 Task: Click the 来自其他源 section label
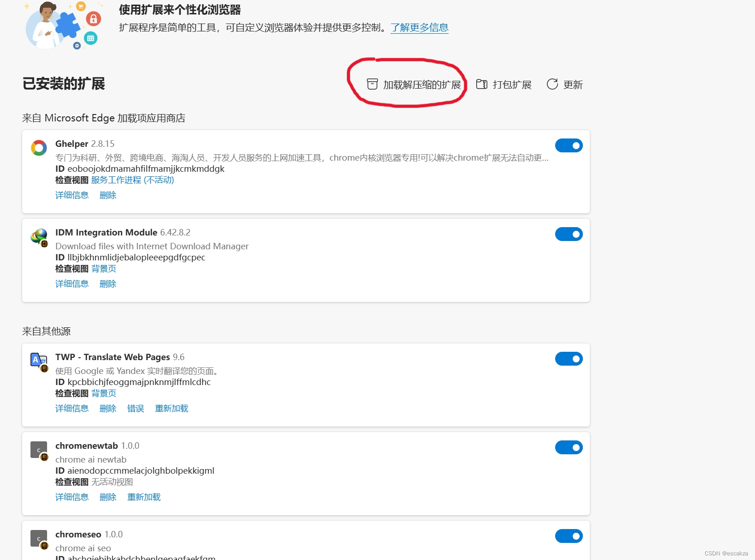click(x=47, y=331)
